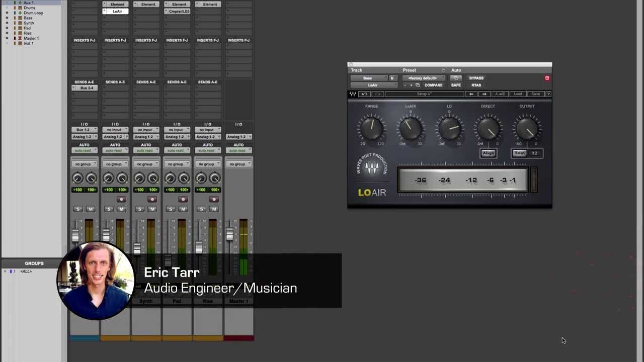This screenshot has width=644, height=362.
Task: Toggle the SAFE automation button
Action: (456, 85)
